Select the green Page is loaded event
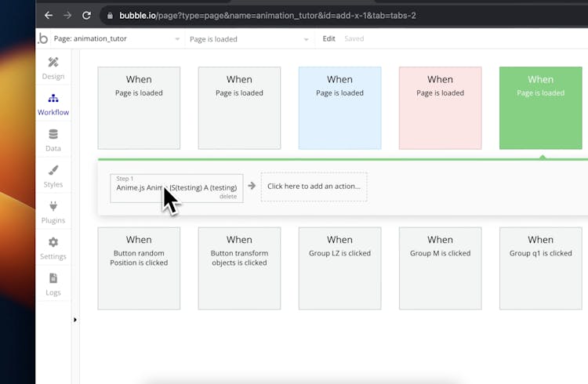Screen dimensions: 588x384 (x=540, y=108)
